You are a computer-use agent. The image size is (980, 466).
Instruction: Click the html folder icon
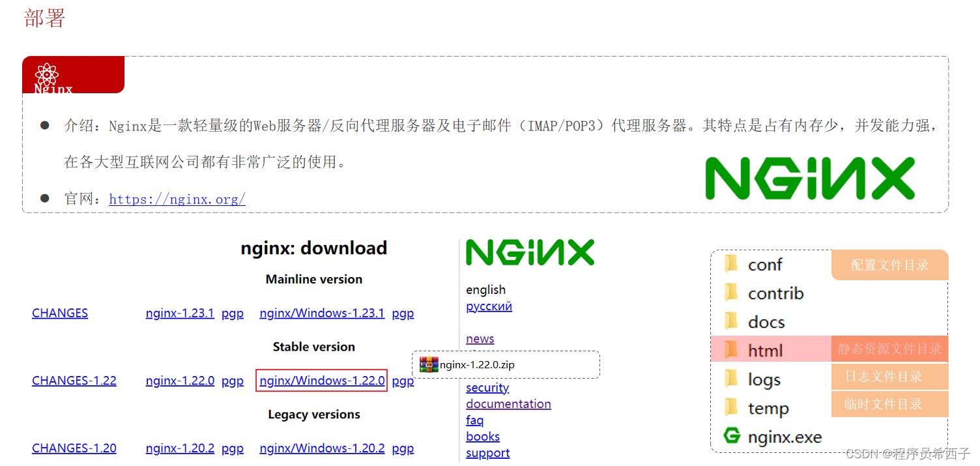click(732, 350)
